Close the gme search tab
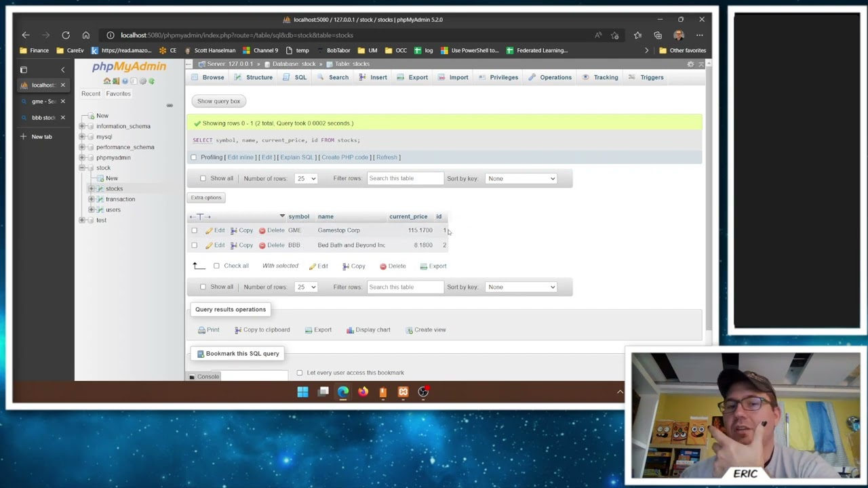868x488 pixels. click(x=63, y=102)
